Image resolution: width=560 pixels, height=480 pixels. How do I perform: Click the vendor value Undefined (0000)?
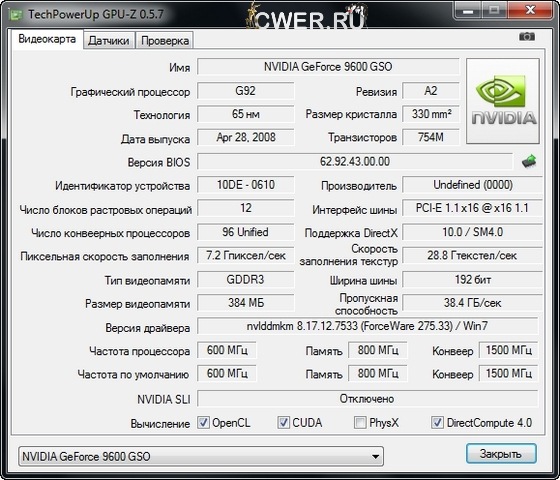472,185
